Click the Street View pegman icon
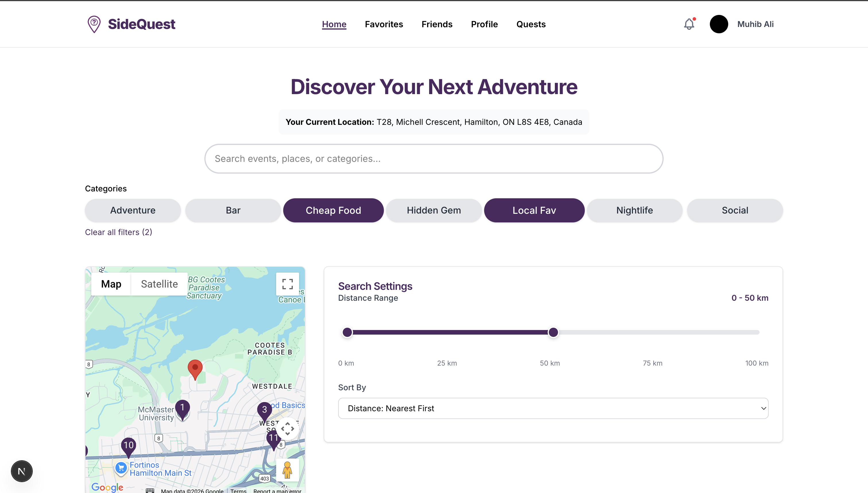868x493 pixels. point(287,470)
